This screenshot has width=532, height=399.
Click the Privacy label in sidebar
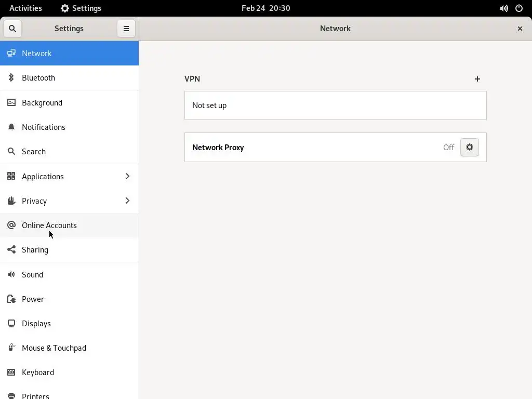tap(34, 201)
